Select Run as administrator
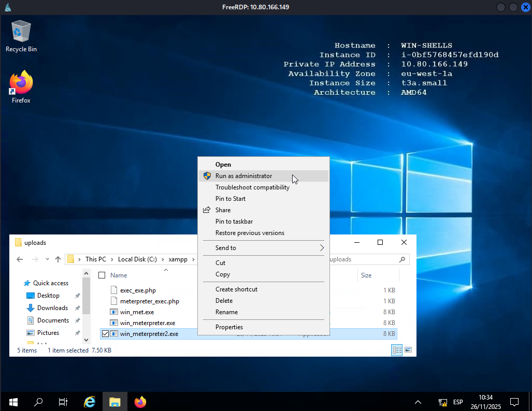 pos(264,176)
